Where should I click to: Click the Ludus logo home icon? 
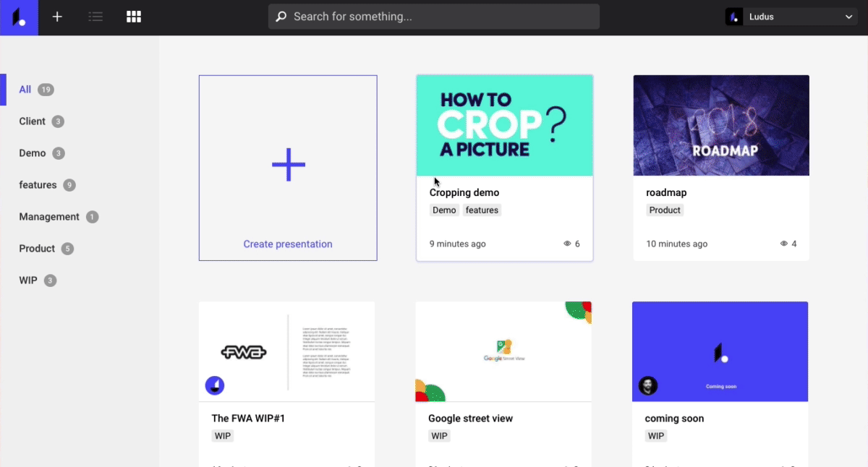pos(19,17)
